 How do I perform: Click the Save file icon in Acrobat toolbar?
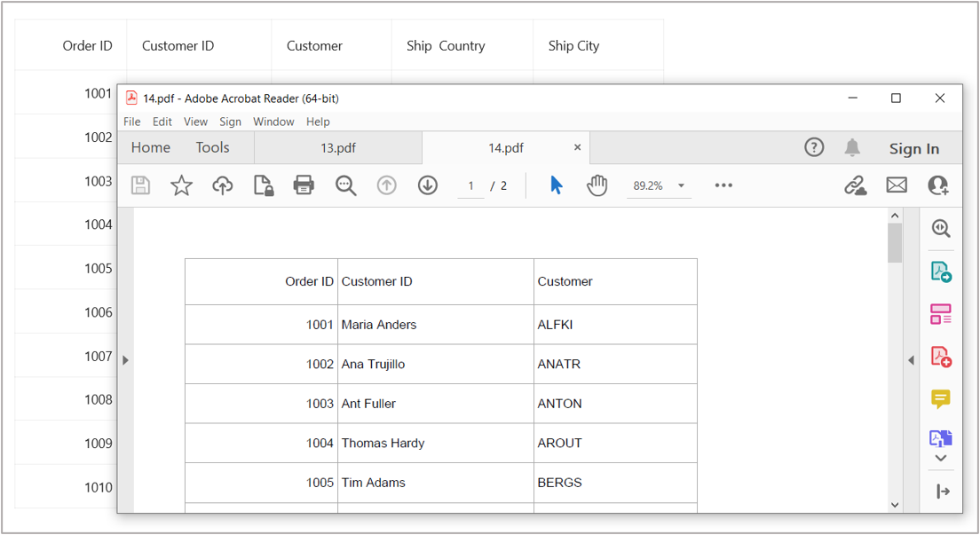tap(140, 185)
